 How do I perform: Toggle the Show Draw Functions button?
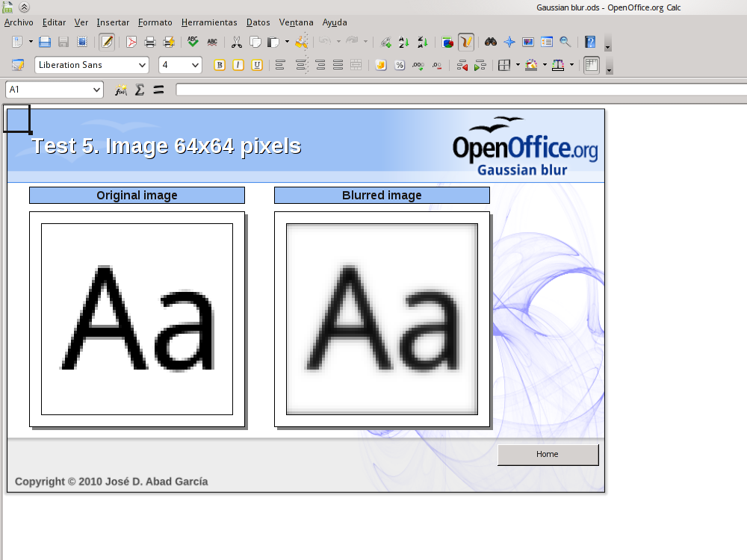[466, 42]
